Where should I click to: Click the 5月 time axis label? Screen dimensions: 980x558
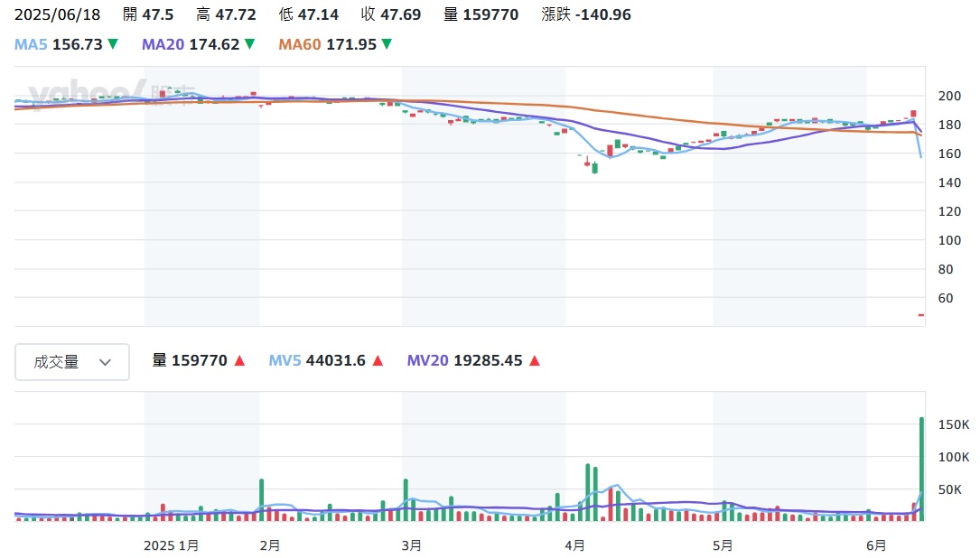[x=723, y=545]
